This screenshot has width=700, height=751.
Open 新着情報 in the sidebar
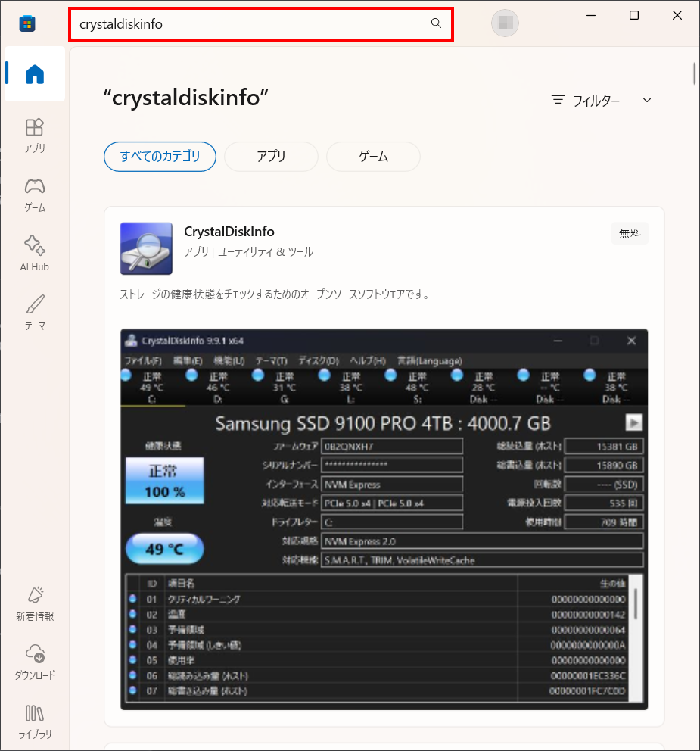click(35, 603)
